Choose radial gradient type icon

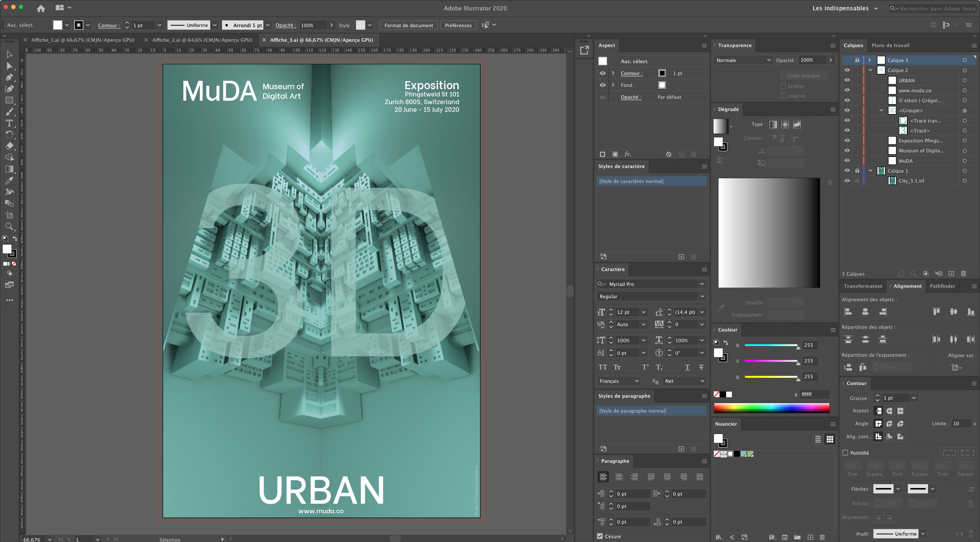pyautogui.click(x=785, y=124)
